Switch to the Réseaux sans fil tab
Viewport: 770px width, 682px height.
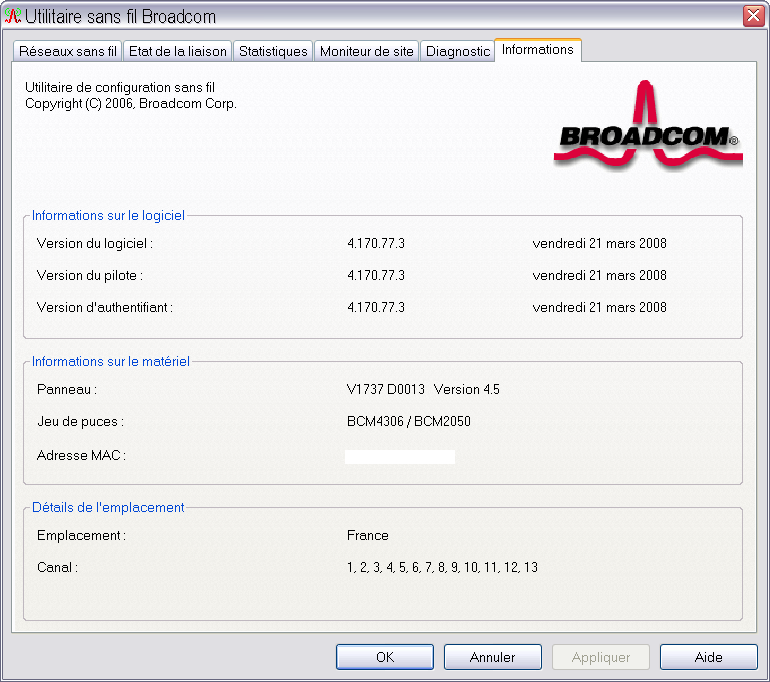(68, 51)
